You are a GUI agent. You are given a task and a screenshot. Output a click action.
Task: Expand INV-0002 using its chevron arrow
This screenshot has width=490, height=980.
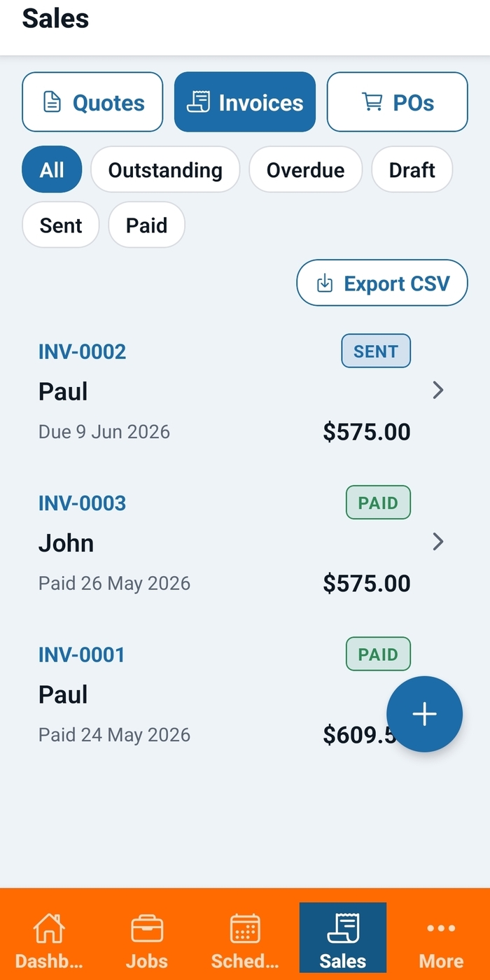point(438,391)
